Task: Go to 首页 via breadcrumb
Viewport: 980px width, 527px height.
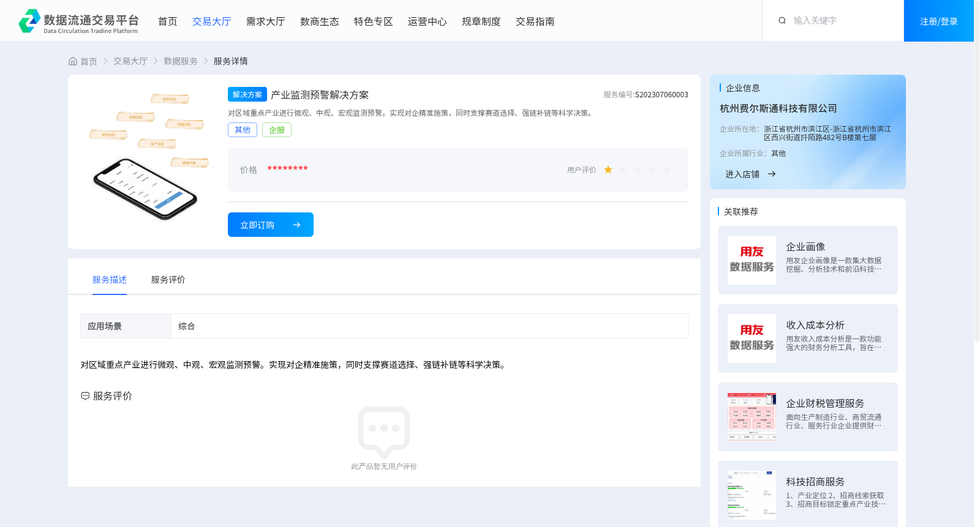Action: [x=89, y=61]
